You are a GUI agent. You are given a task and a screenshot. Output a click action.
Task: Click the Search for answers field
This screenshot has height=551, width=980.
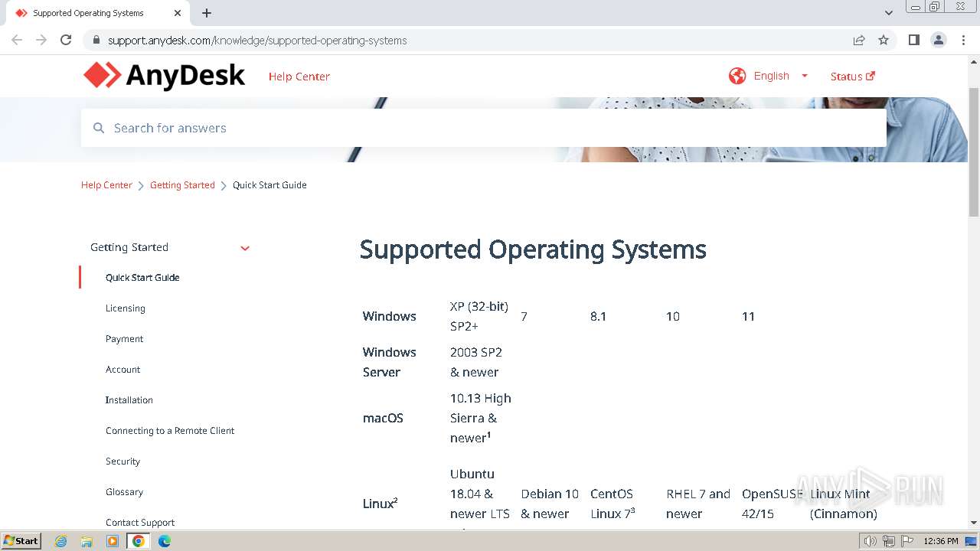click(484, 128)
